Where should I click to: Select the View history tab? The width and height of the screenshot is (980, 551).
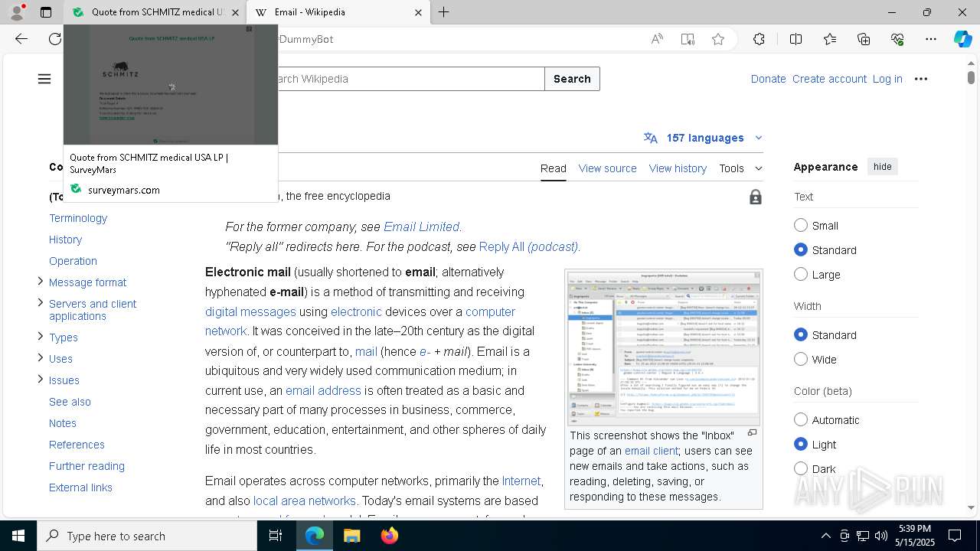[678, 168]
